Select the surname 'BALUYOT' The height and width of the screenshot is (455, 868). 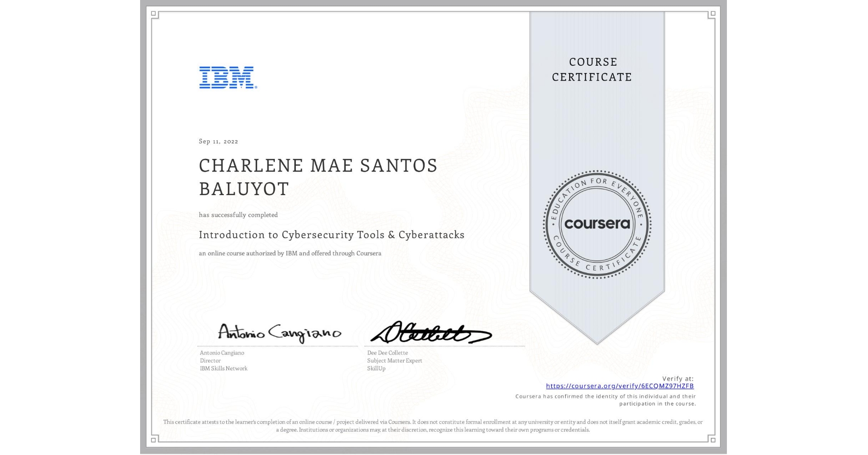pos(244,189)
